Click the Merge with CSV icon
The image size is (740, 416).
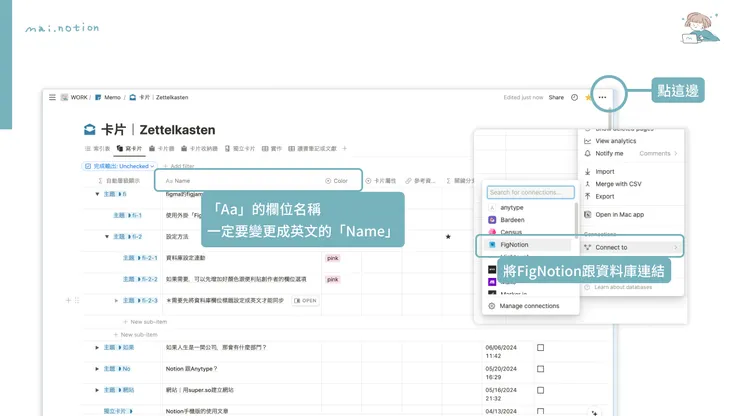588,184
